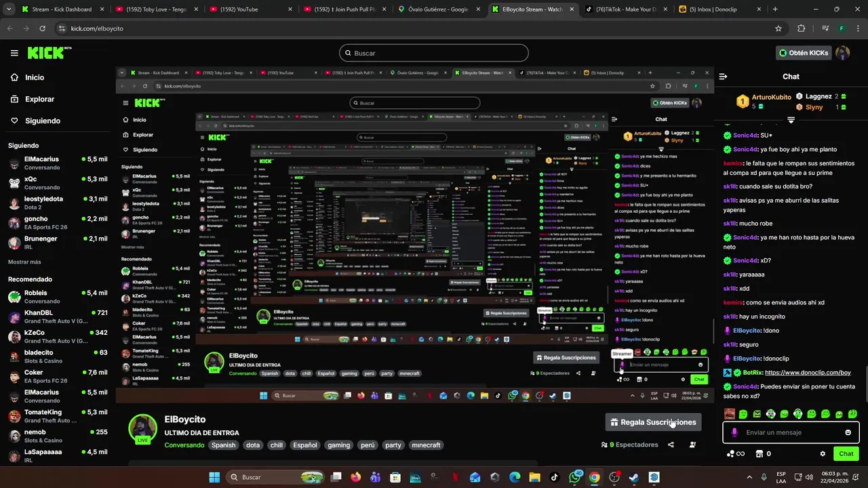Click share icon next to 9 Espectadores
868x488 pixels.
pyautogui.click(x=671, y=445)
